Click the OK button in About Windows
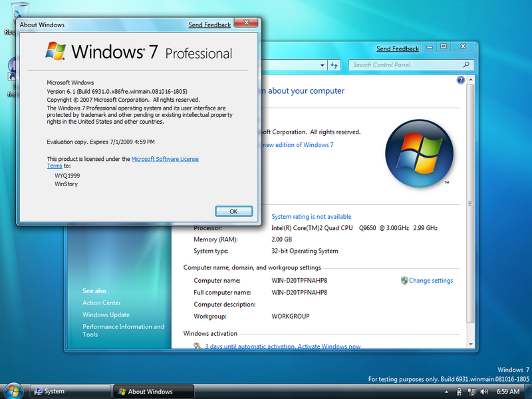This screenshot has height=399, width=532. coord(234,211)
